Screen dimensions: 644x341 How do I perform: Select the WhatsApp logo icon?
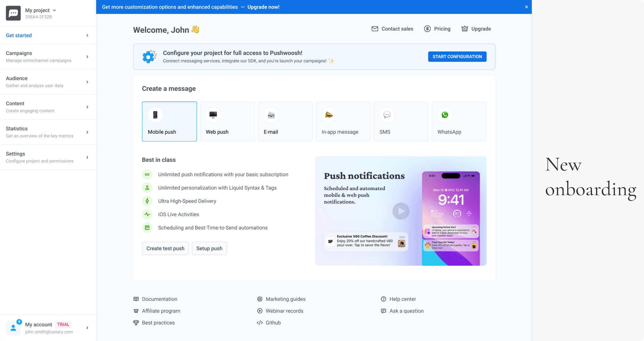[x=445, y=115]
